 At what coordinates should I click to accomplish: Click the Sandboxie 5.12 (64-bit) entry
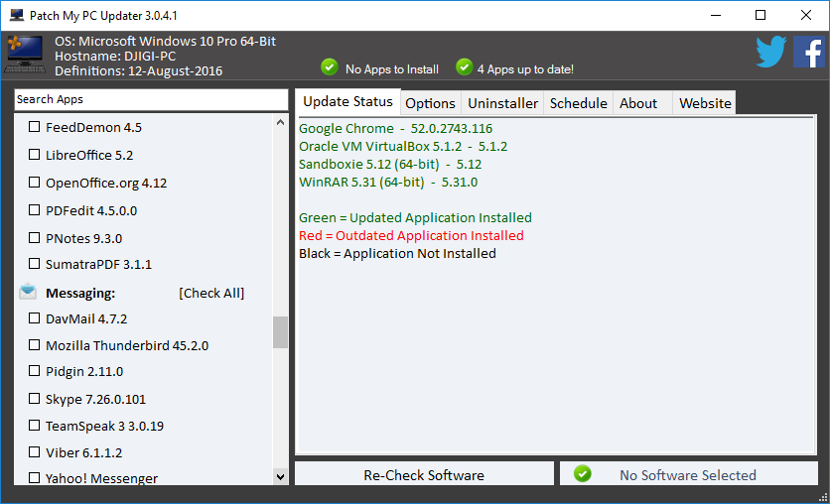coord(390,165)
